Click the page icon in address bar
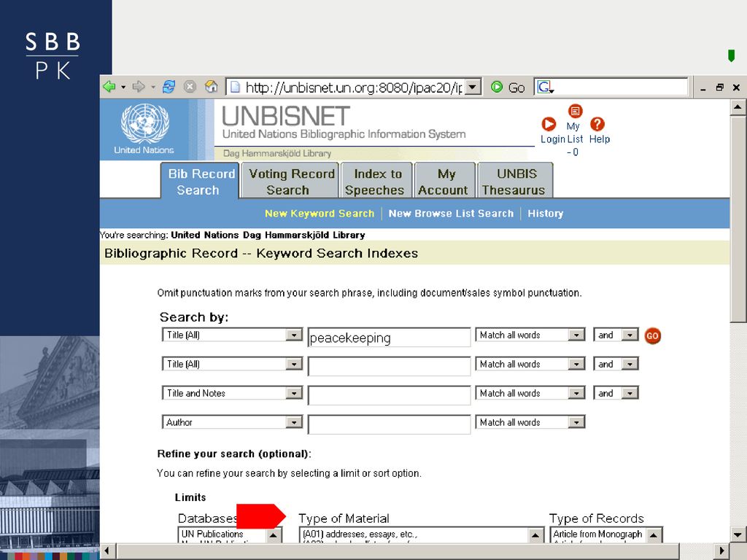The image size is (747, 560). click(234, 87)
